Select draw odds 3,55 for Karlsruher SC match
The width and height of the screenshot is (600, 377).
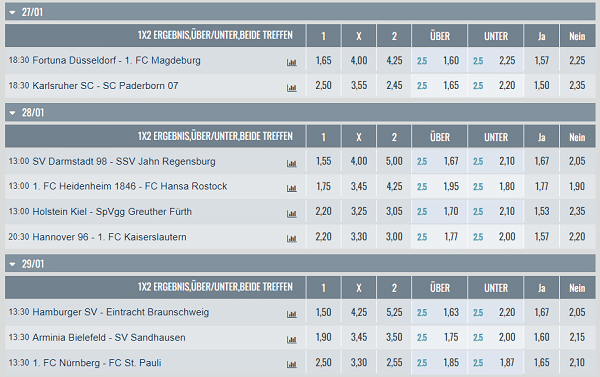tap(359, 85)
